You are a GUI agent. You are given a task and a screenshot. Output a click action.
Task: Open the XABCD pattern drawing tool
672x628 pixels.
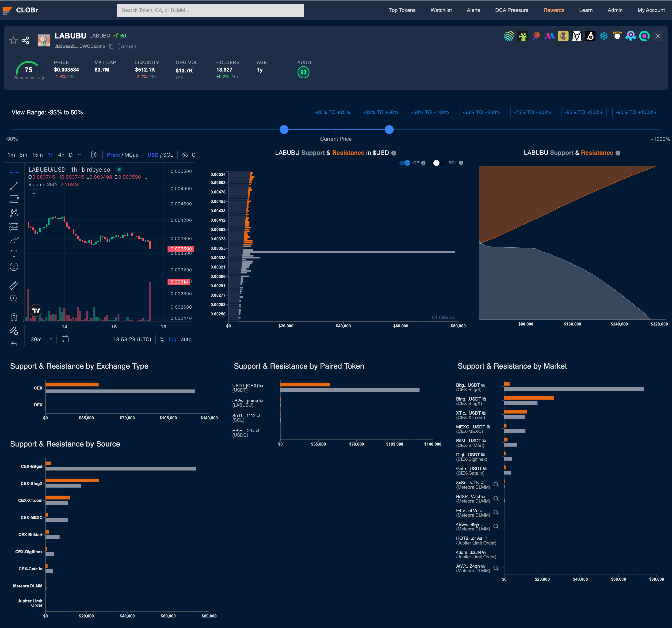point(14,212)
